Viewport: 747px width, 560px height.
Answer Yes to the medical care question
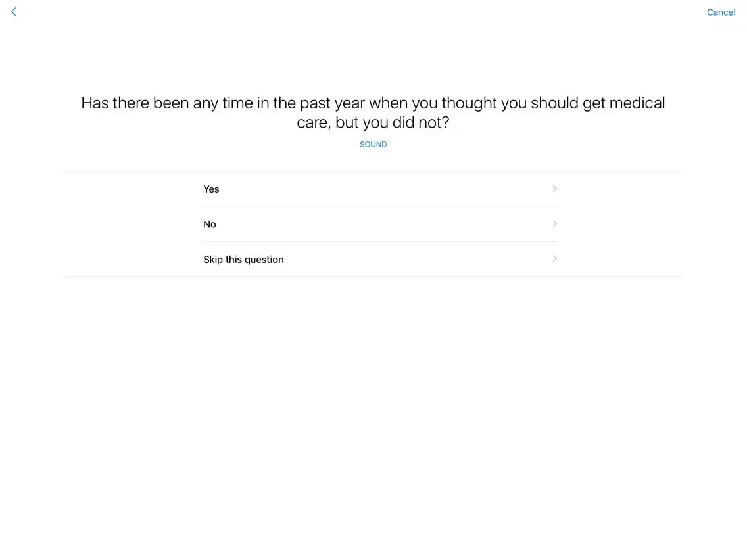[x=378, y=189]
